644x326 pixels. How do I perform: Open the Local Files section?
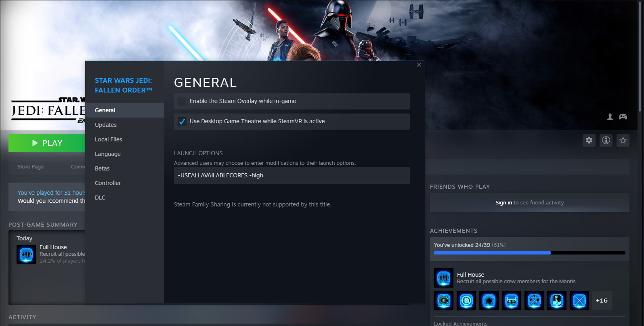[125, 139]
